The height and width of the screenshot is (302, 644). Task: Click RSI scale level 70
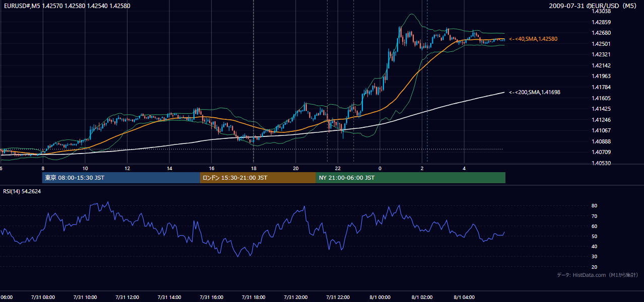pos(595,216)
